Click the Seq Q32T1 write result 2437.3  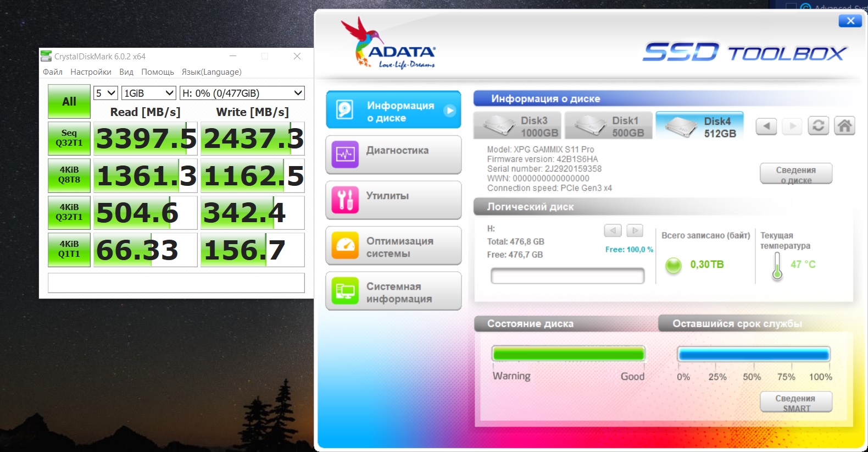253,139
